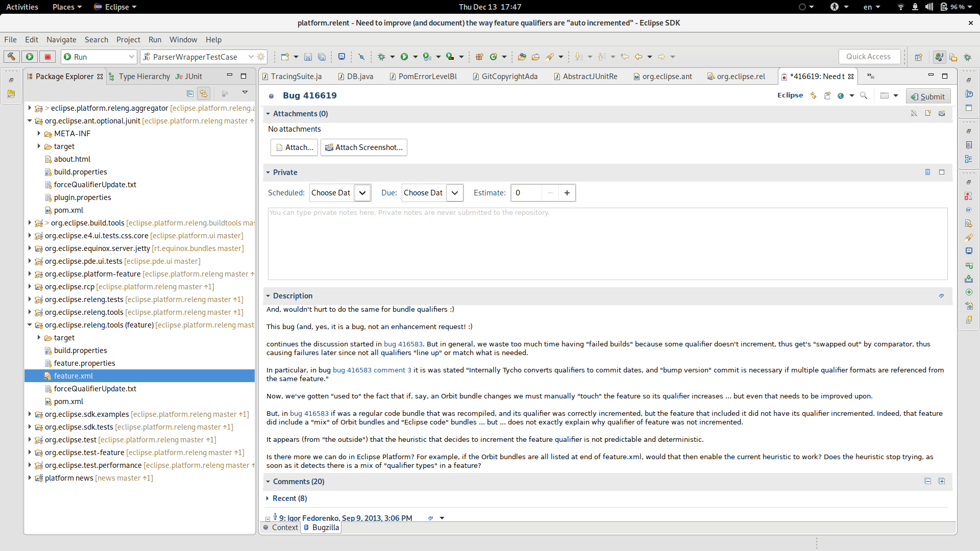
Task: Switch to the Context bottom tab
Action: pos(281,528)
